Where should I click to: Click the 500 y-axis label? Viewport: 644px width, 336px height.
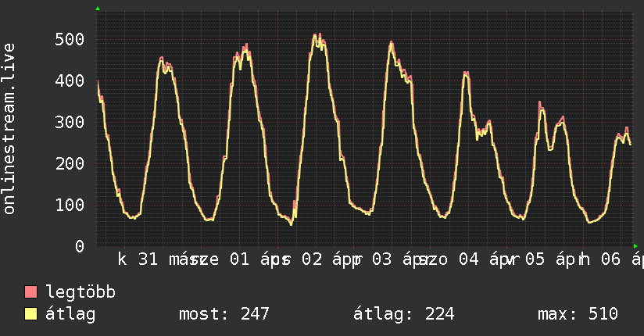(x=70, y=39)
